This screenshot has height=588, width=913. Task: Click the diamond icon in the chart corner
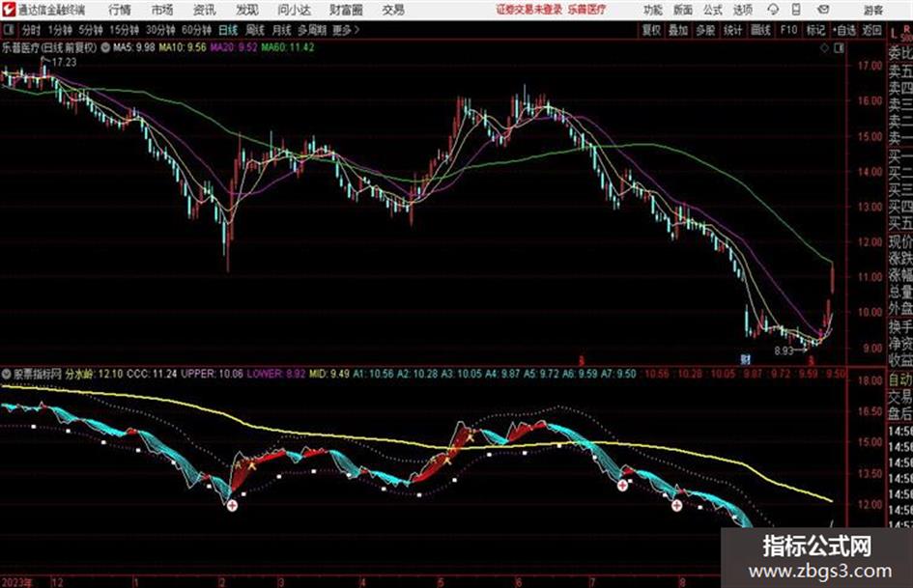(x=824, y=48)
